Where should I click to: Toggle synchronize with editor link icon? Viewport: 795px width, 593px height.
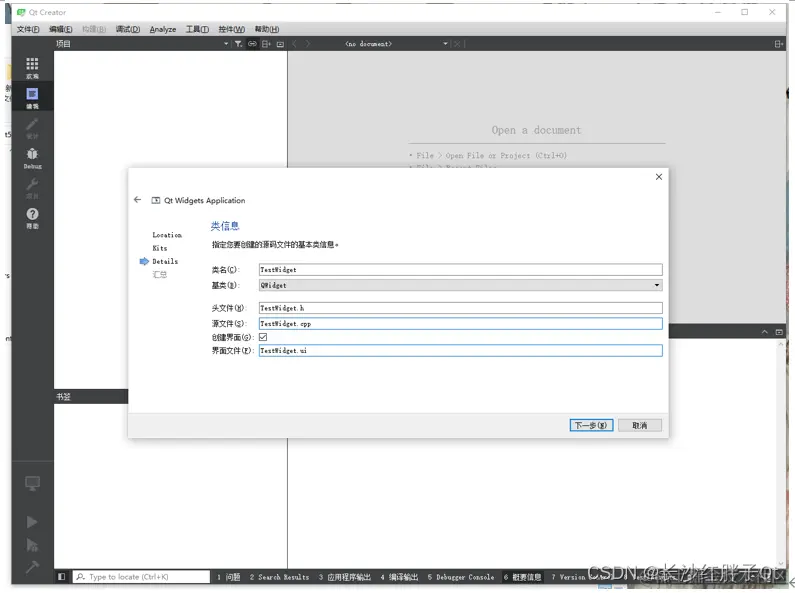click(x=252, y=44)
